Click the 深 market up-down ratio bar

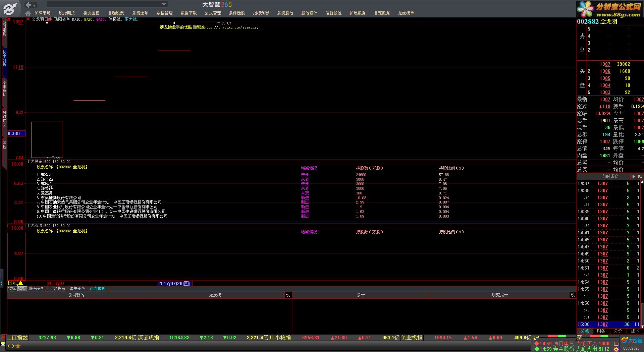point(600,336)
